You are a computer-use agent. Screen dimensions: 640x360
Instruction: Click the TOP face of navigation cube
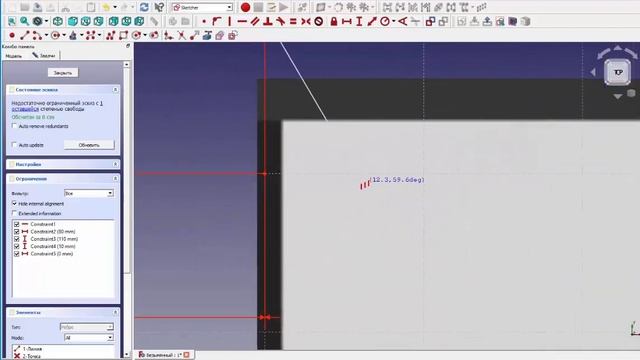pos(618,72)
